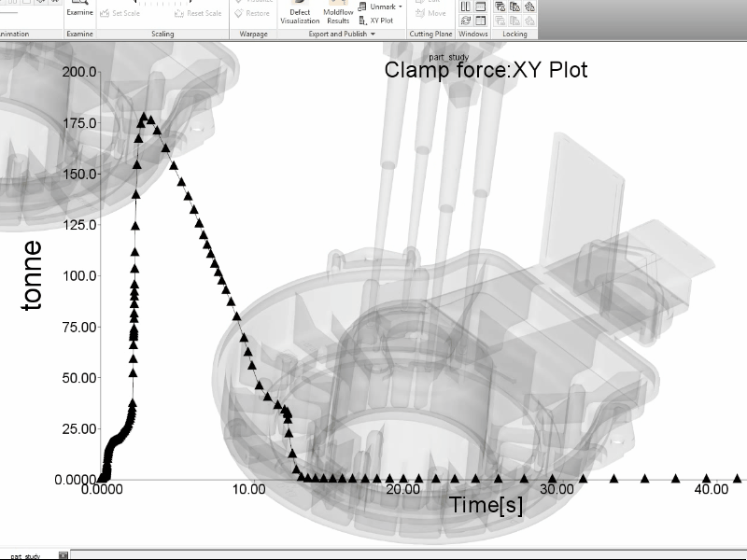Screen dimensions: 747x560
Task: Click the active mesh-cube lock icon in Locking
Action: coord(529,7)
